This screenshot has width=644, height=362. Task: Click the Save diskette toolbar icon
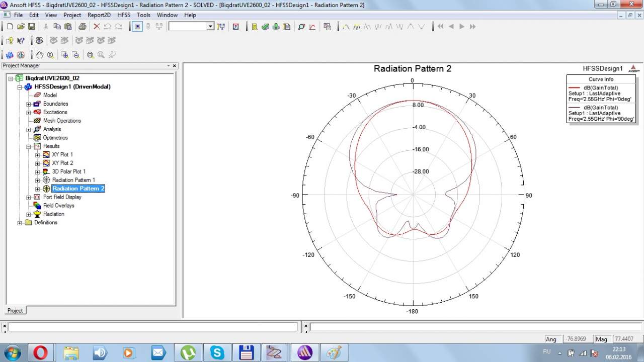(32, 27)
